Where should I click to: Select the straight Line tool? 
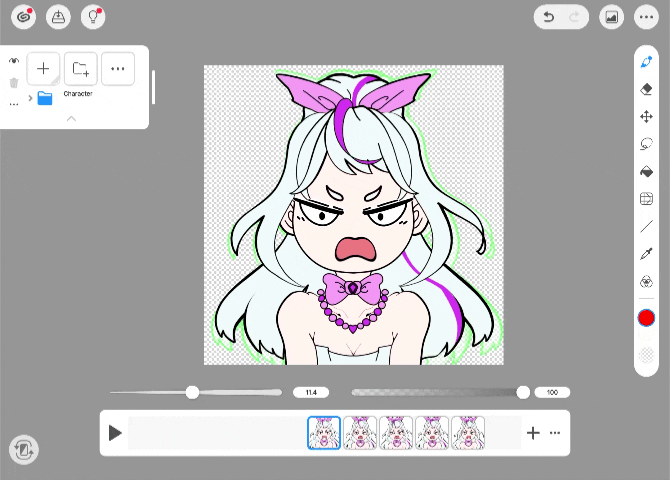(x=646, y=226)
